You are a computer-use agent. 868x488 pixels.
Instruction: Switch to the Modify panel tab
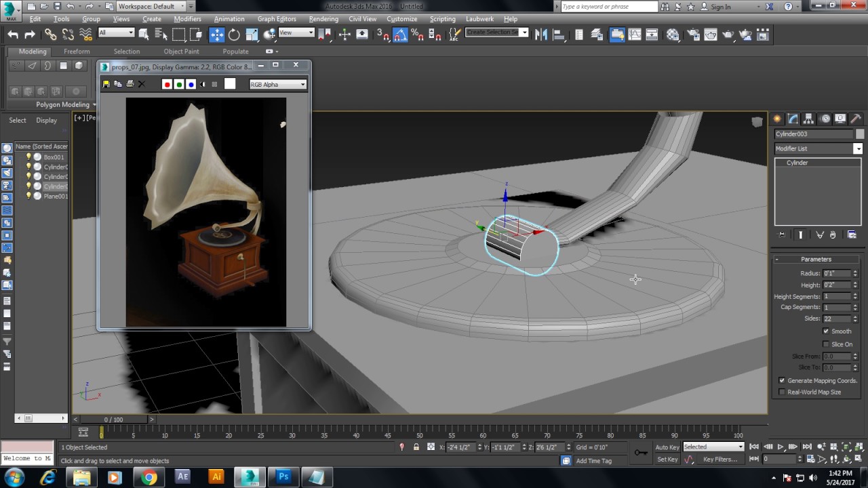pyautogui.click(x=793, y=119)
